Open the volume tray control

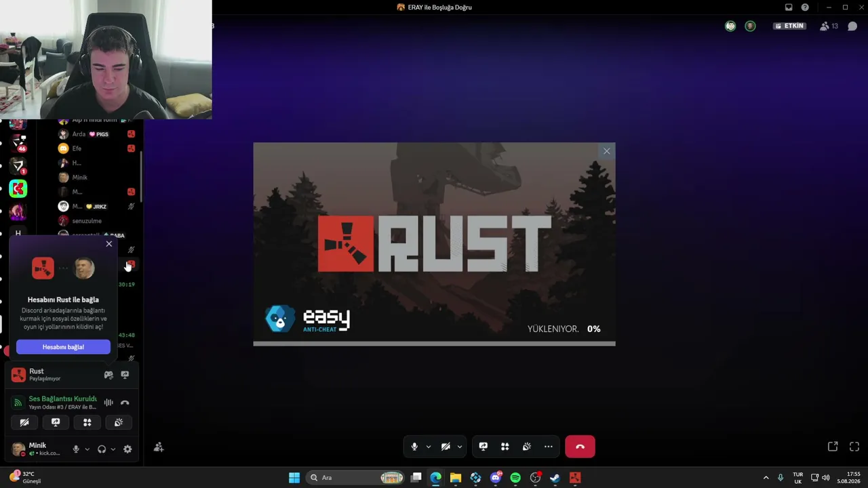[825, 478]
